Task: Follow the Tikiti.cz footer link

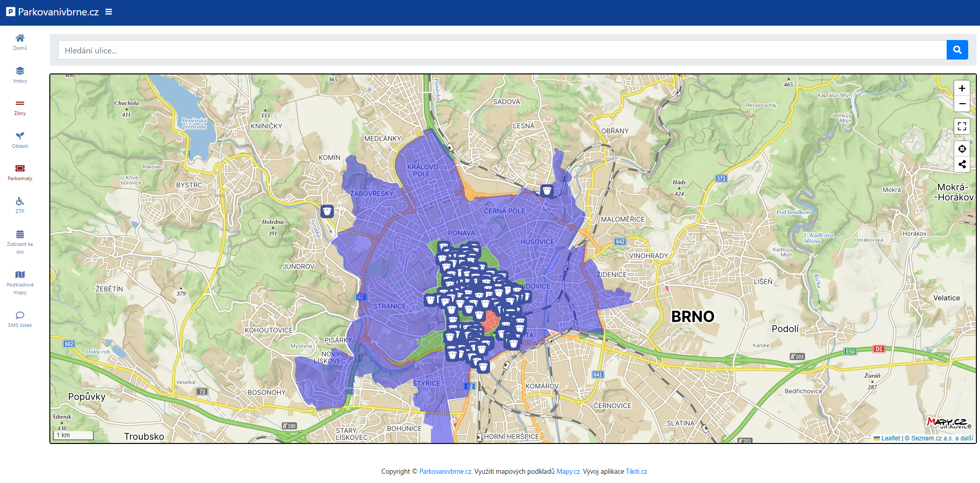Action: pyautogui.click(x=636, y=471)
